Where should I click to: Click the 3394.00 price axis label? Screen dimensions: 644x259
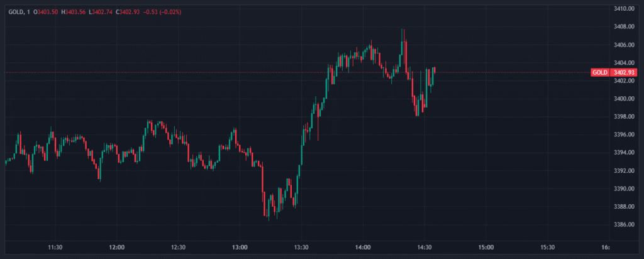pos(624,153)
